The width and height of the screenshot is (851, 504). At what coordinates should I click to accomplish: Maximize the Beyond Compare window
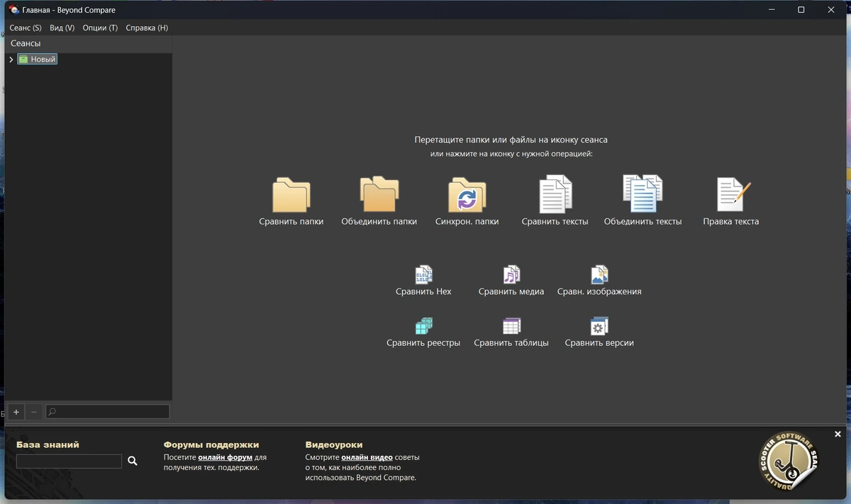[x=801, y=10]
